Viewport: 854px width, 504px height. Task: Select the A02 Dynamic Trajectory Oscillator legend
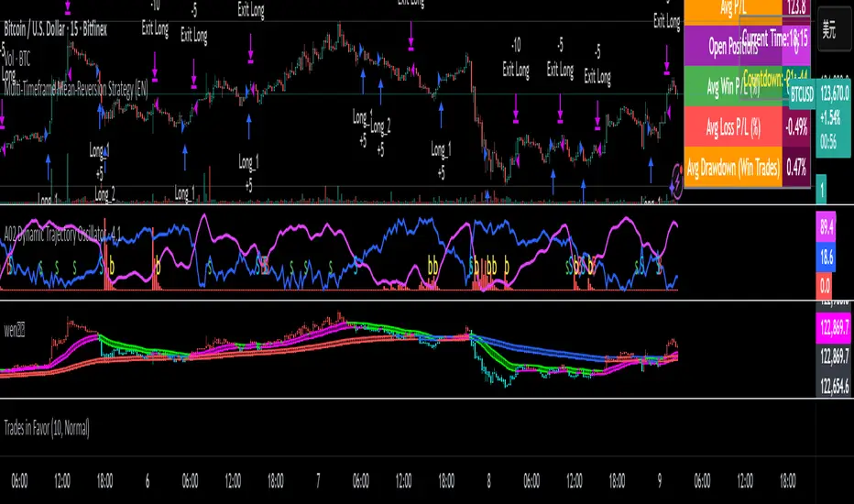[x=62, y=235]
